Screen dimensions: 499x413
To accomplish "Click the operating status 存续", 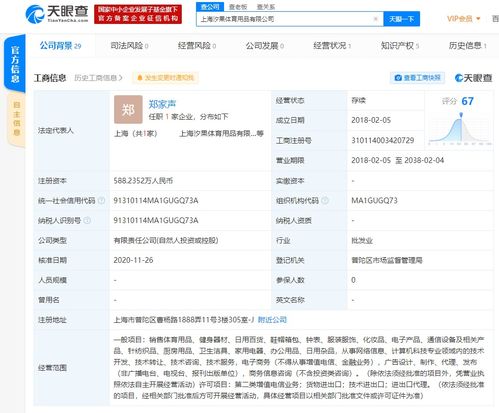I will click(358, 100).
